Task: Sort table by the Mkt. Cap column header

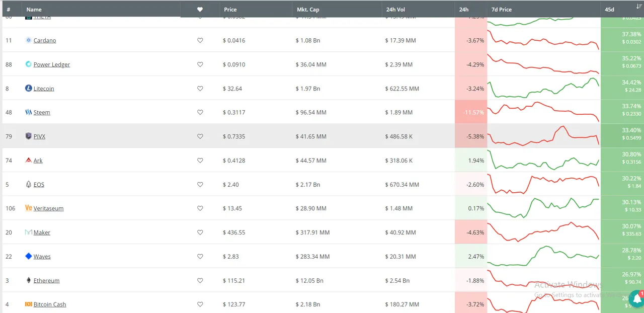Action: pos(308,10)
